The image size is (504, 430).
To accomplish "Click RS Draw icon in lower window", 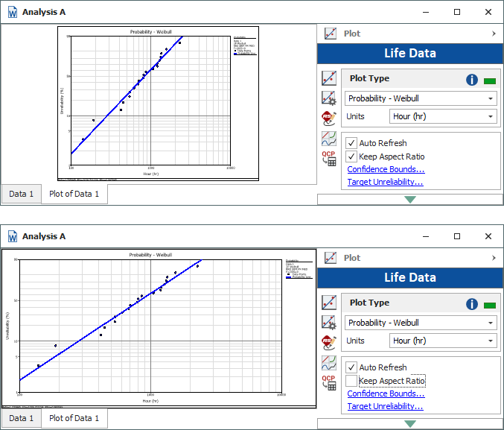I will (x=328, y=342).
